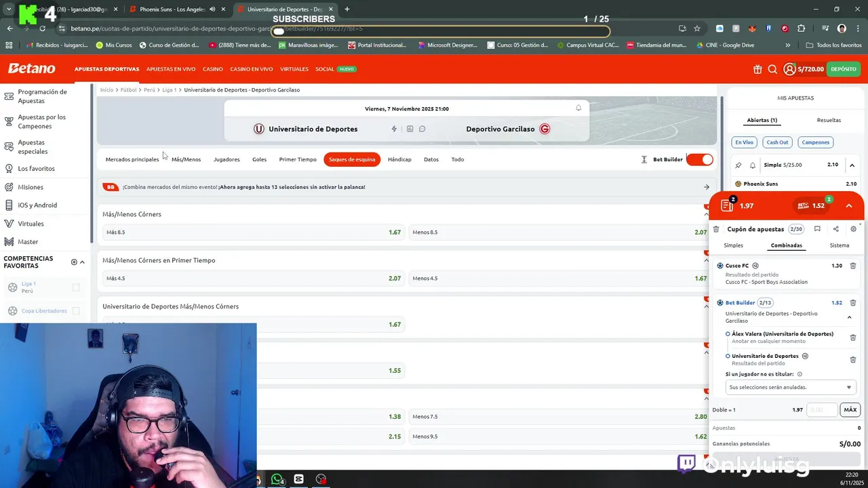The width and height of the screenshot is (868, 488).
Task: Open the match chat bubble icon
Action: click(x=422, y=129)
